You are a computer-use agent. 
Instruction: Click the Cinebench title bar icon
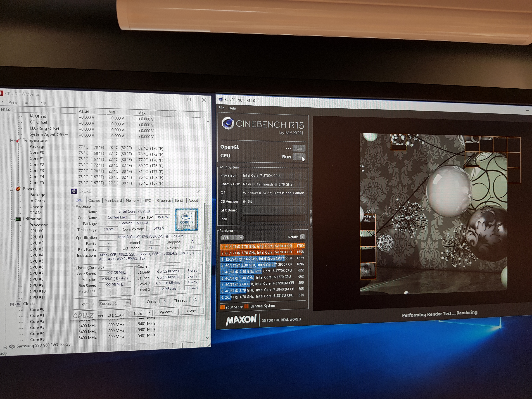pyautogui.click(x=221, y=100)
